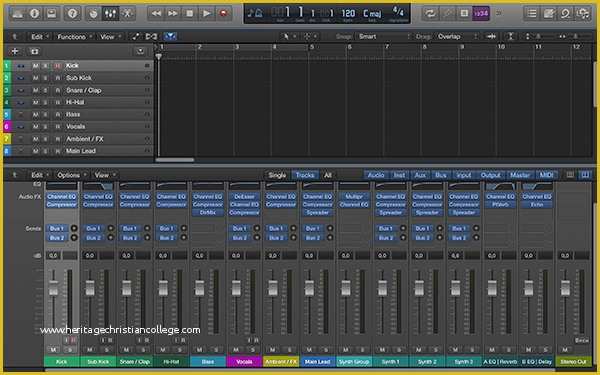This screenshot has width=600, height=375.
Task: Toggle Cycle mode button
Action: 430,14
